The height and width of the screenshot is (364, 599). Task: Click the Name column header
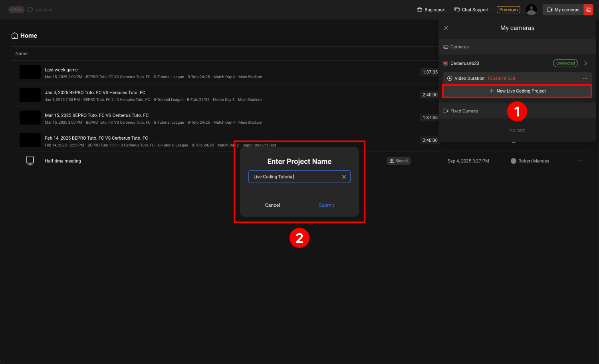[22, 53]
